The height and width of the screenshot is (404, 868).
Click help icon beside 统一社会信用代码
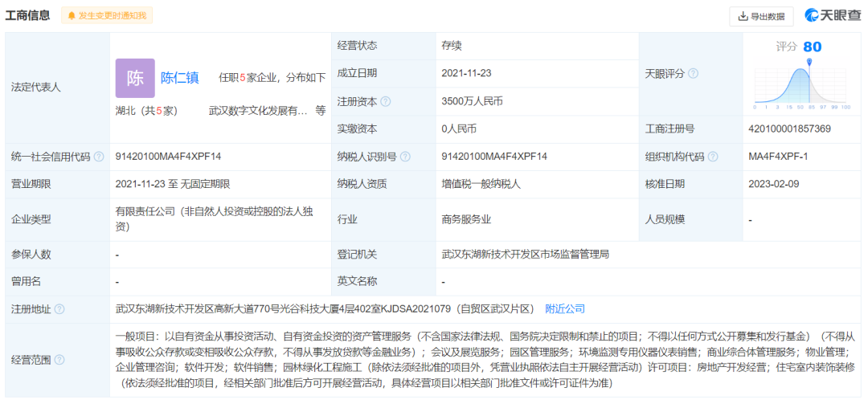(99, 157)
